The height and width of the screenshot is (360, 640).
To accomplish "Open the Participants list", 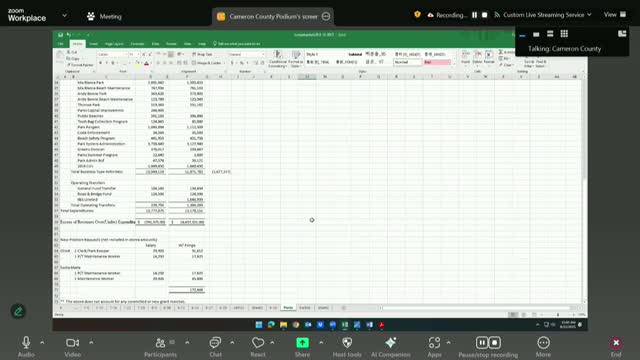I will 160,347.
